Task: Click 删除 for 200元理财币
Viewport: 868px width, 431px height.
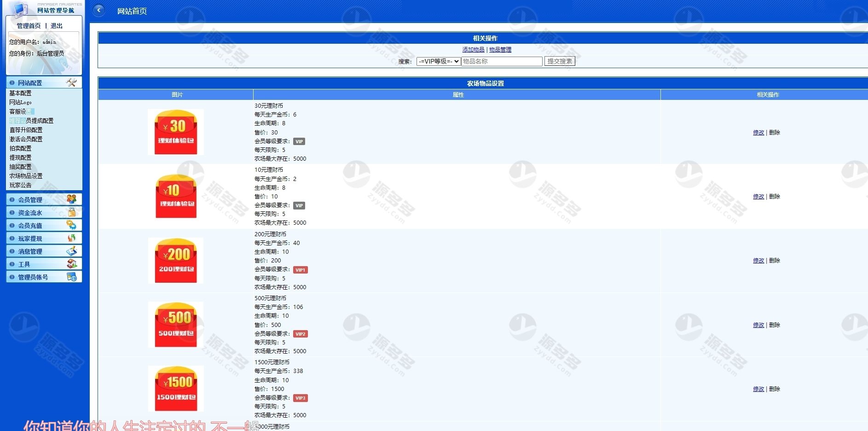Action: pos(775,261)
